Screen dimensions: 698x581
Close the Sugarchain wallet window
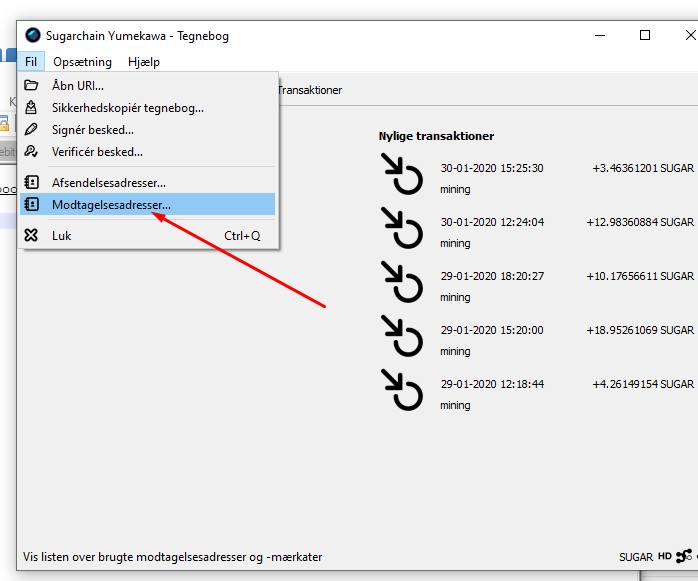tap(690, 35)
